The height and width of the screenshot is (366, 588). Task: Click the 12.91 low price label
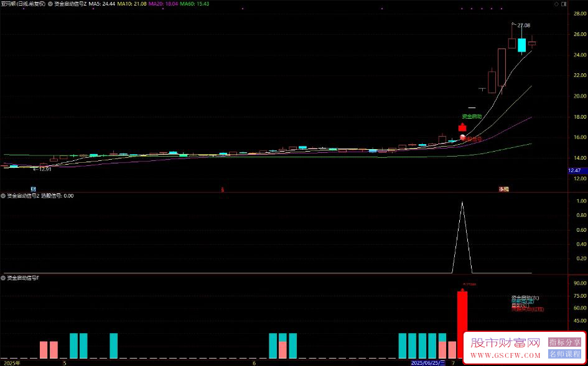coord(45,169)
